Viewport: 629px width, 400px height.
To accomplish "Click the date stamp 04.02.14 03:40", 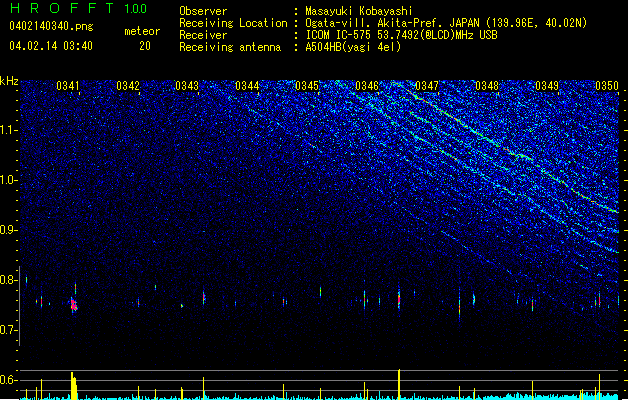I will [51, 46].
